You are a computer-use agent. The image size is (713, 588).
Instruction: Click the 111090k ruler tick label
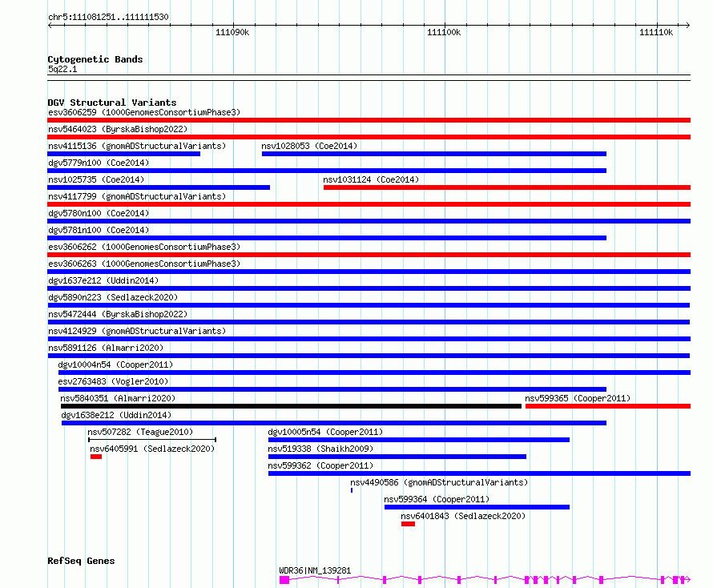click(x=232, y=32)
